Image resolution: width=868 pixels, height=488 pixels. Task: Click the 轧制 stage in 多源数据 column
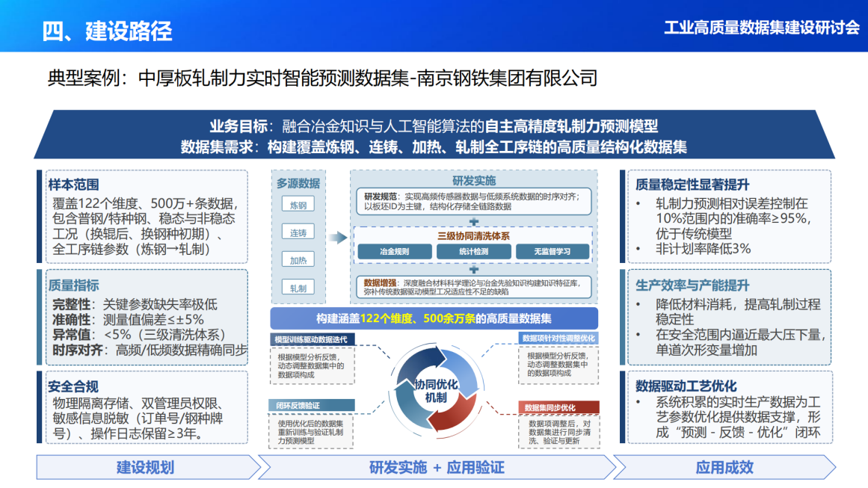(298, 287)
